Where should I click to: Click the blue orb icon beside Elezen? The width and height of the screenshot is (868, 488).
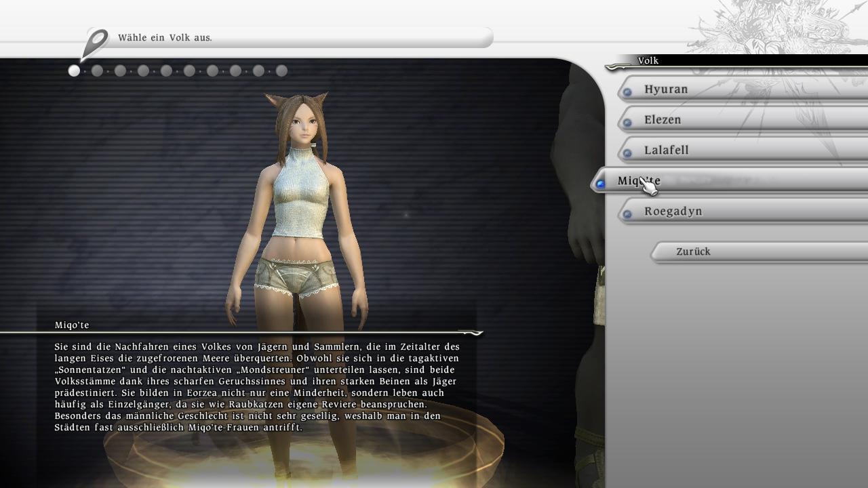click(x=627, y=122)
